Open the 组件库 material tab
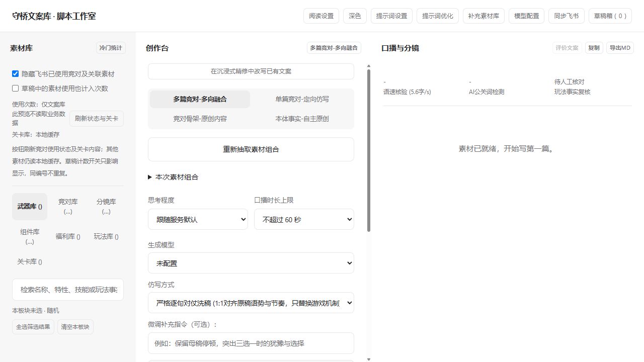Screen dimensions: 644x362 tap(30, 237)
